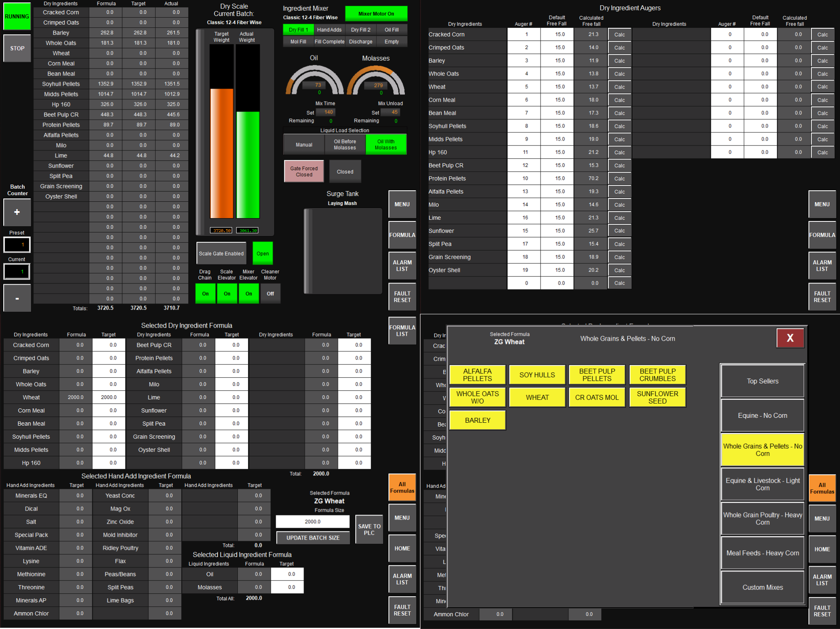Increment the Batch Counter with plus button
The image size is (840, 629).
click(x=17, y=212)
